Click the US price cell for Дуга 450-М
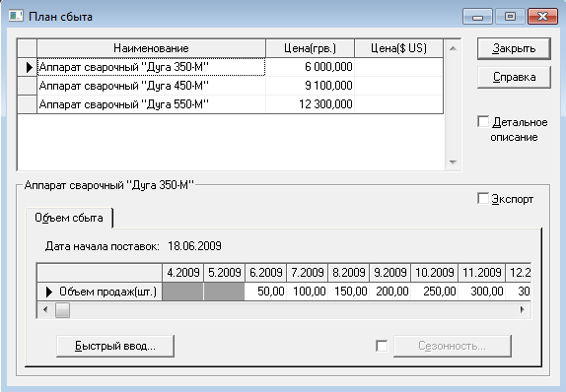This screenshot has width=566, height=392. click(399, 86)
